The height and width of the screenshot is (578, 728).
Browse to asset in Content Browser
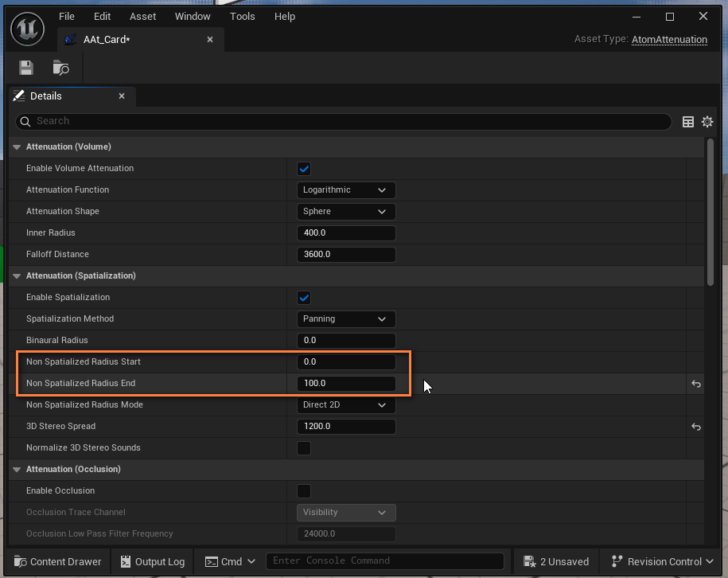click(60, 68)
